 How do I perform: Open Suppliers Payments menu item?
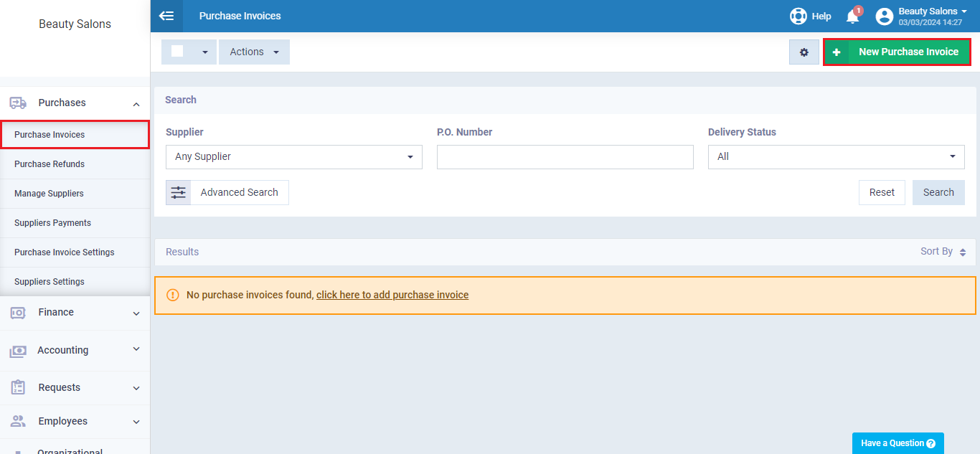coord(75,223)
